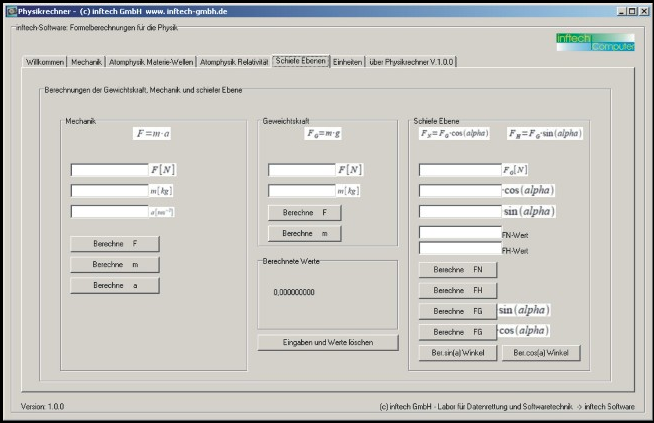Switch to the Mechanik tab
Image resolution: width=654 pixels, height=423 pixels.
pyautogui.click(x=86, y=62)
